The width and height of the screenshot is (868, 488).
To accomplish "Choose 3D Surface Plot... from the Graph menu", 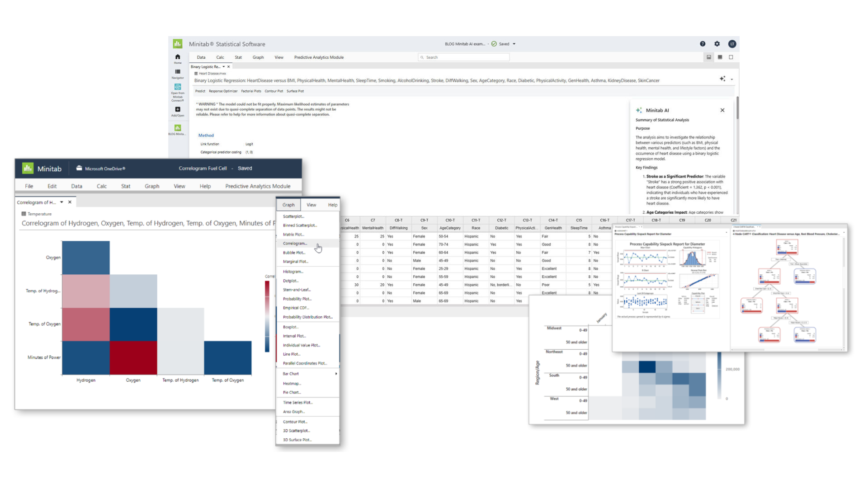I will point(307,440).
